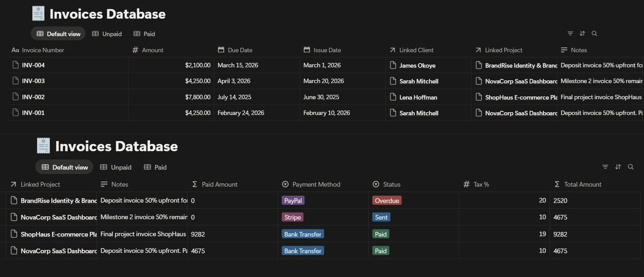644x277 pixels.
Task: Open filter icon in top Invoices Database
Action: [570, 33]
